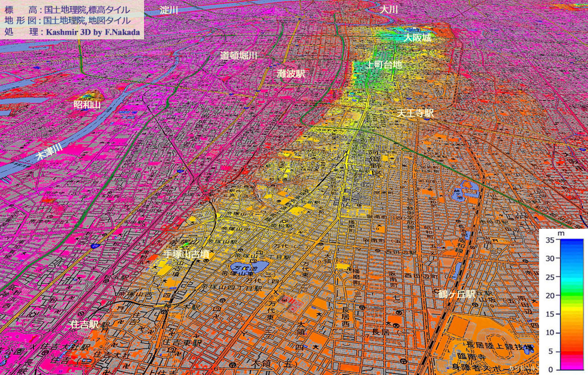588x375 pixels.
Task: Click the 道頓堀川 river label
Action: (x=239, y=55)
